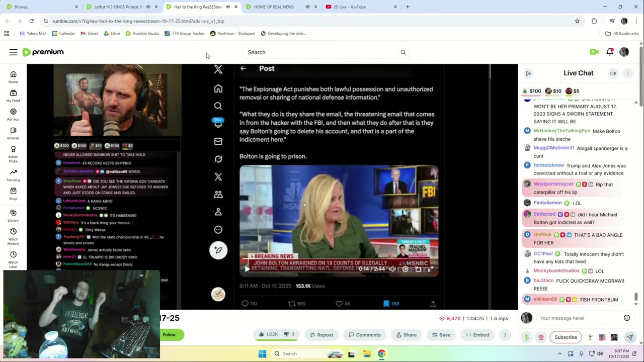The image size is (644, 362).
Task: Click the search magnifier icon
Action: (x=403, y=52)
